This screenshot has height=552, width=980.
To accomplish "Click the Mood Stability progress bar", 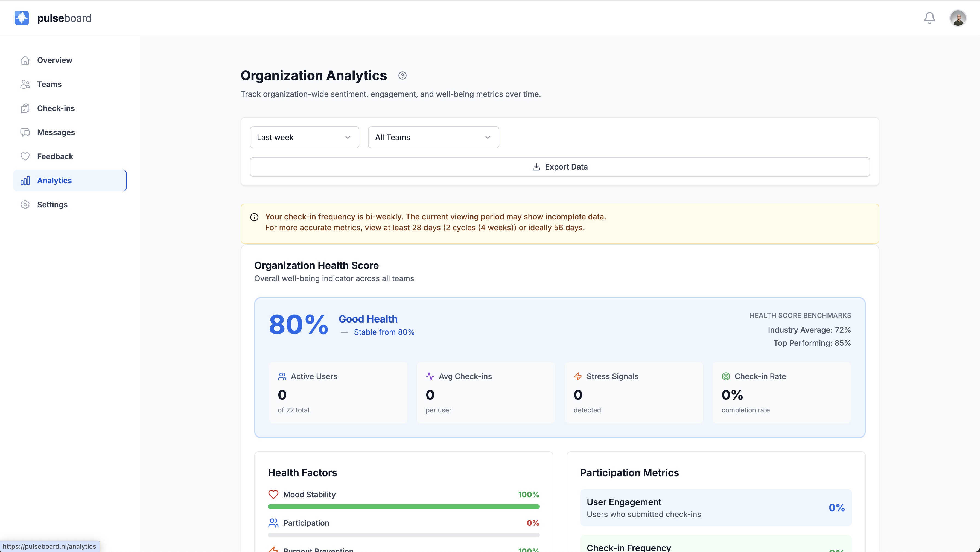I will [404, 506].
